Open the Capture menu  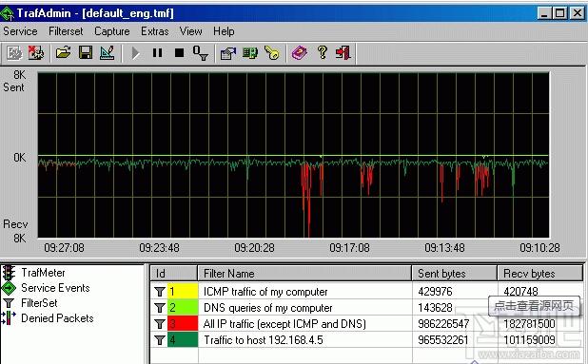click(x=111, y=31)
